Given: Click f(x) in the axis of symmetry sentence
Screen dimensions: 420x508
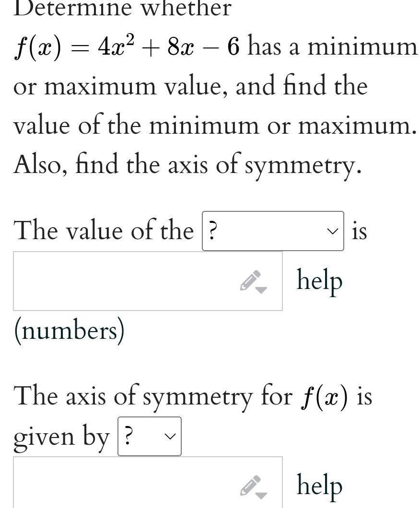Looking at the screenshot, I should coord(325,397).
